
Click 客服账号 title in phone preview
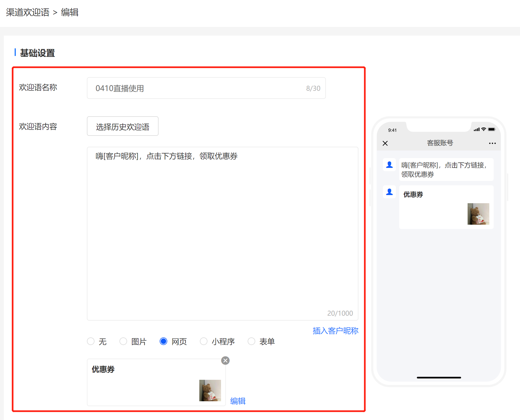coord(440,143)
